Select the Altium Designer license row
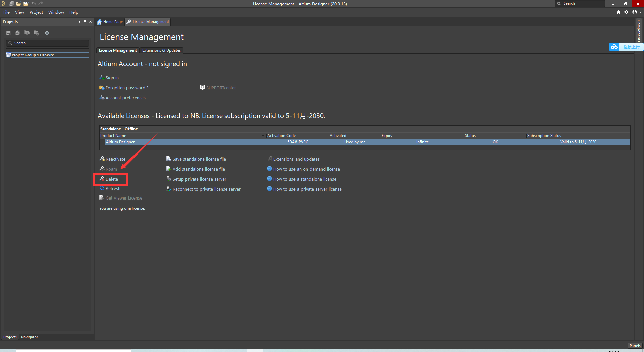Viewport: 644px width, 352px height. coord(367,142)
